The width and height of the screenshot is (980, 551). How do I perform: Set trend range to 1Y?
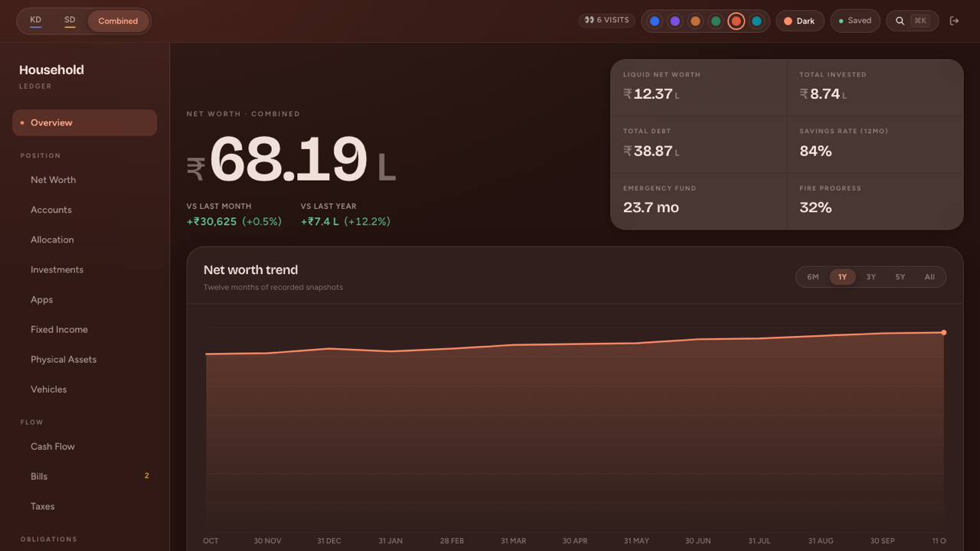(x=842, y=277)
